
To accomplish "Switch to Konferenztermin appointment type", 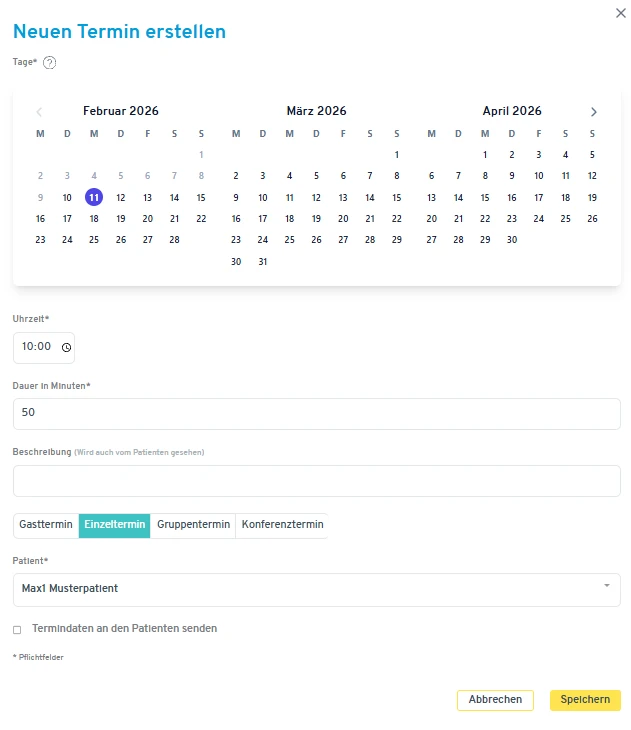I will pos(282,525).
